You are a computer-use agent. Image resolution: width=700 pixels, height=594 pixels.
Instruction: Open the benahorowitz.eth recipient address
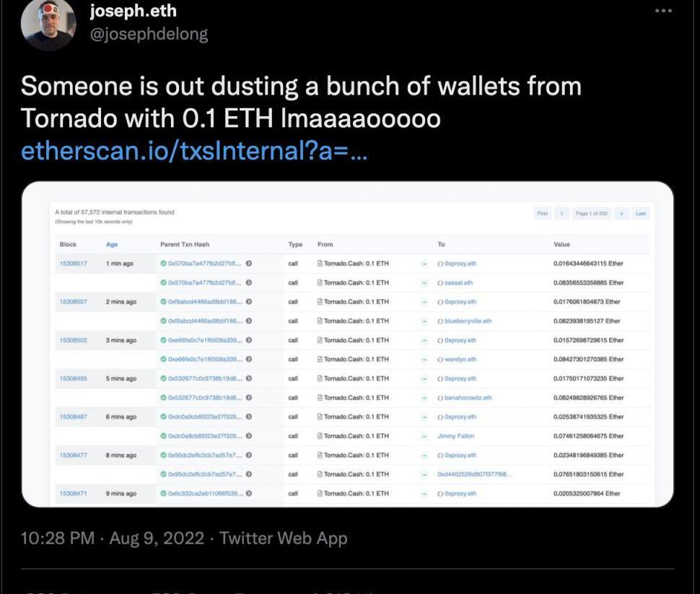click(468, 398)
